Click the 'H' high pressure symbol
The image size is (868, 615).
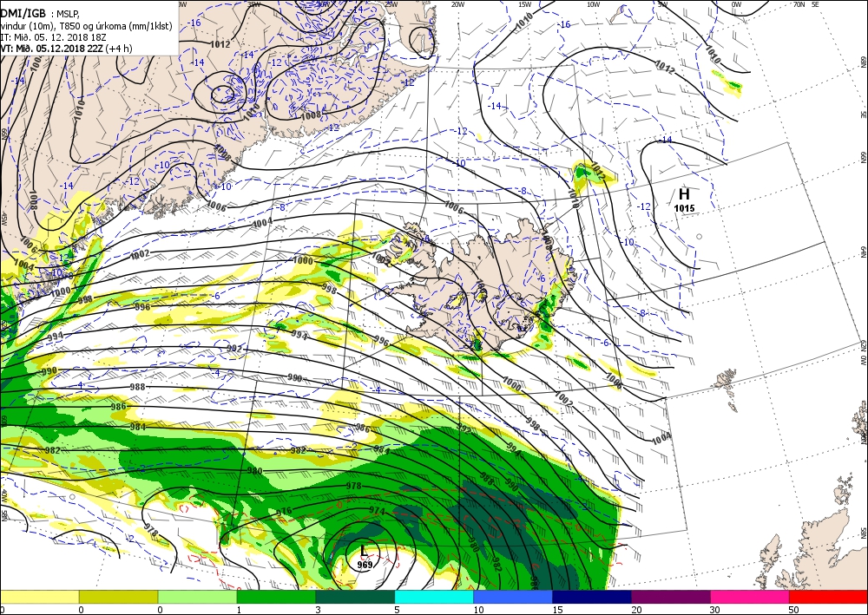click(x=684, y=194)
